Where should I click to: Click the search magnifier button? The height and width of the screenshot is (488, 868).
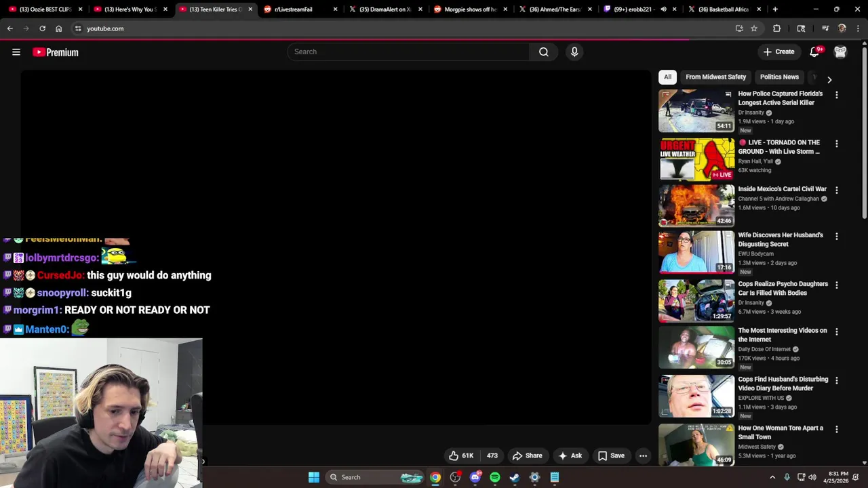point(543,52)
